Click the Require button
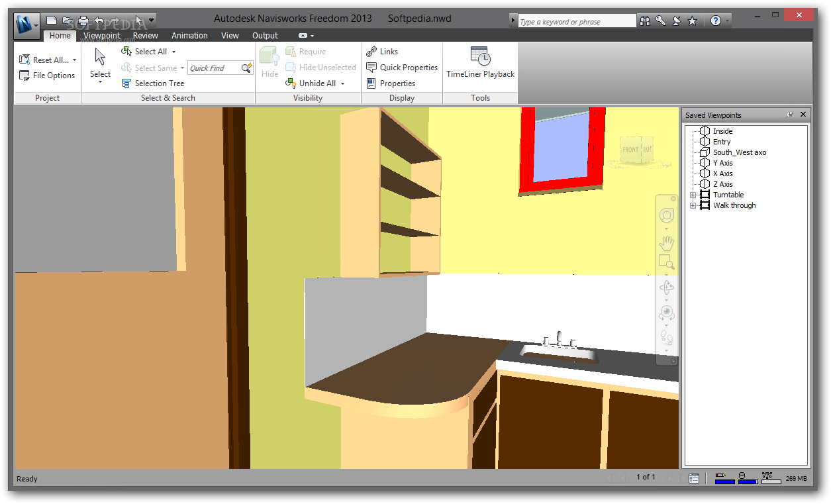831x504 pixels. pos(306,52)
